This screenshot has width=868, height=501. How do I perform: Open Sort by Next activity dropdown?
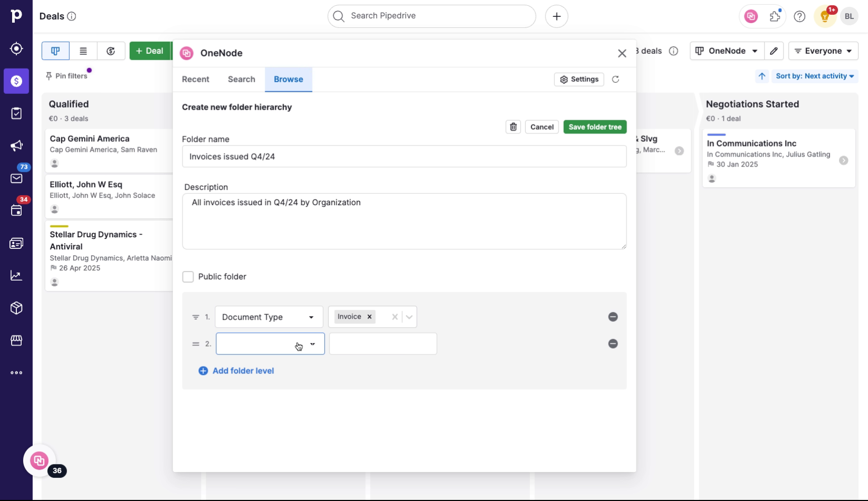pyautogui.click(x=815, y=76)
